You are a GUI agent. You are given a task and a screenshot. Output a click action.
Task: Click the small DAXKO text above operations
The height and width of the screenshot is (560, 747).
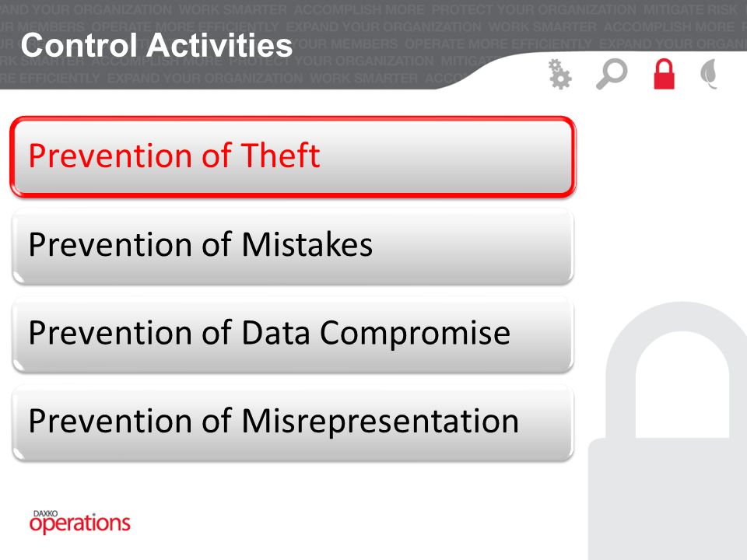point(45,513)
